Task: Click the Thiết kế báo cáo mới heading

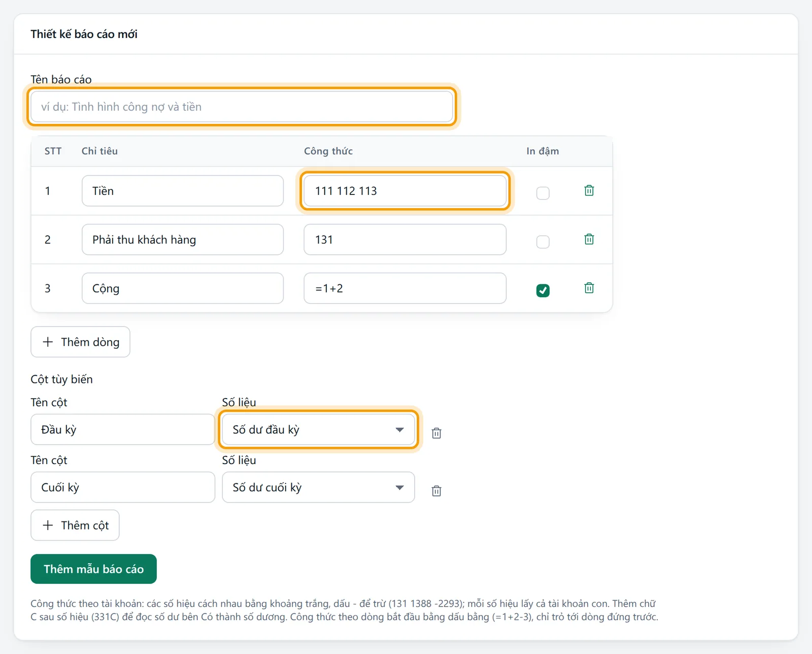Action: pyautogui.click(x=84, y=34)
